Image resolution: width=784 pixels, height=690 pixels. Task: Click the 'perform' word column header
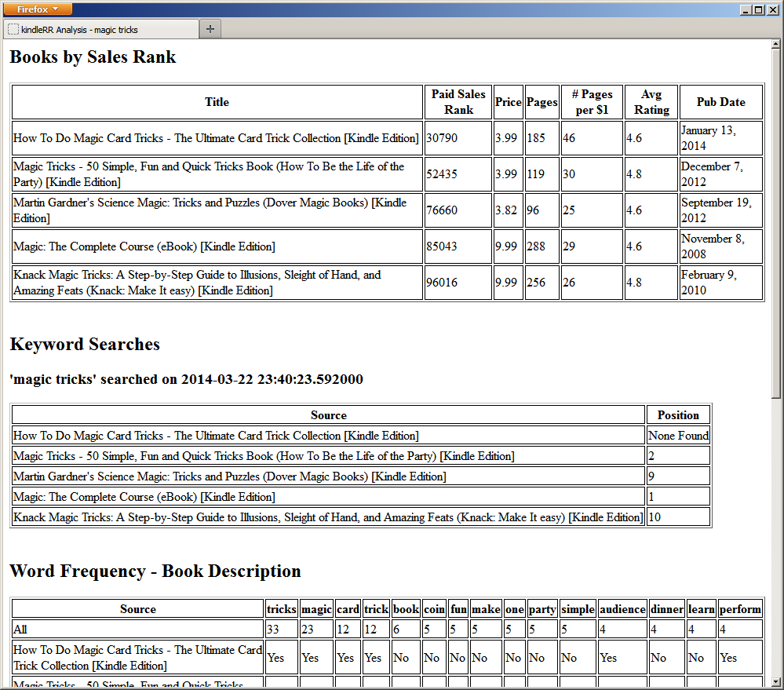click(x=740, y=609)
